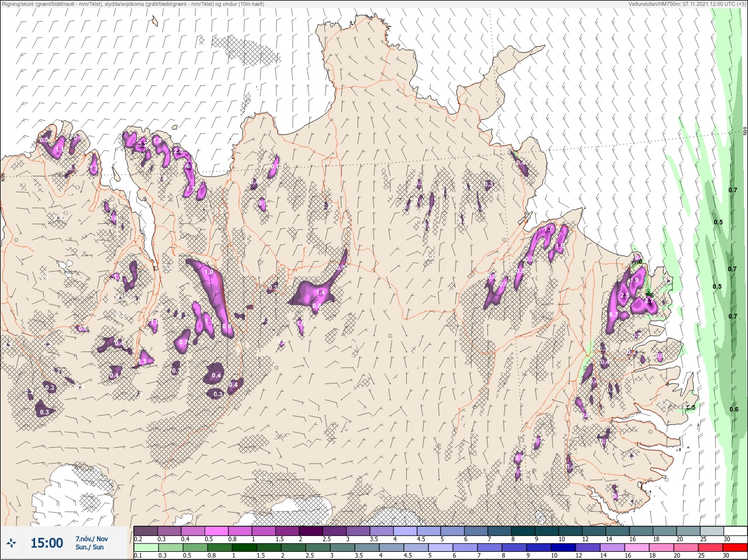Select the deep blue legend swatch labeled 10
Image resolution: width=748 pixels, height=560 pixels.
pos(563,548)
